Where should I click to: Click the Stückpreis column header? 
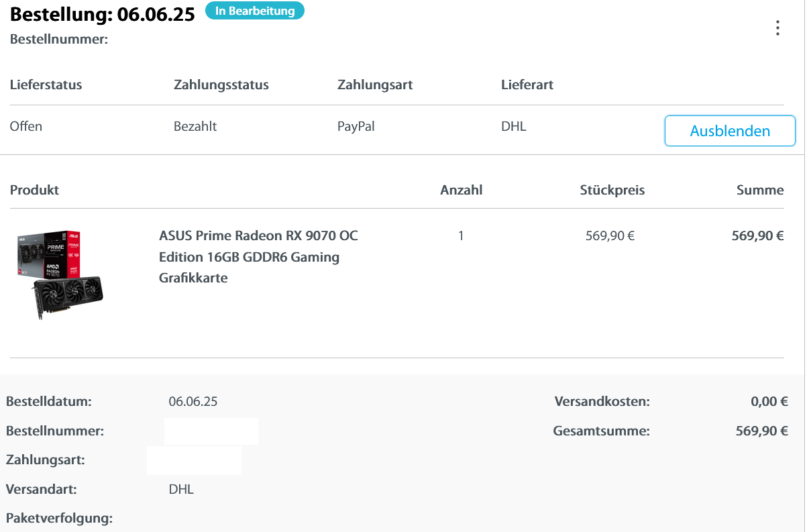click(612, 190)
